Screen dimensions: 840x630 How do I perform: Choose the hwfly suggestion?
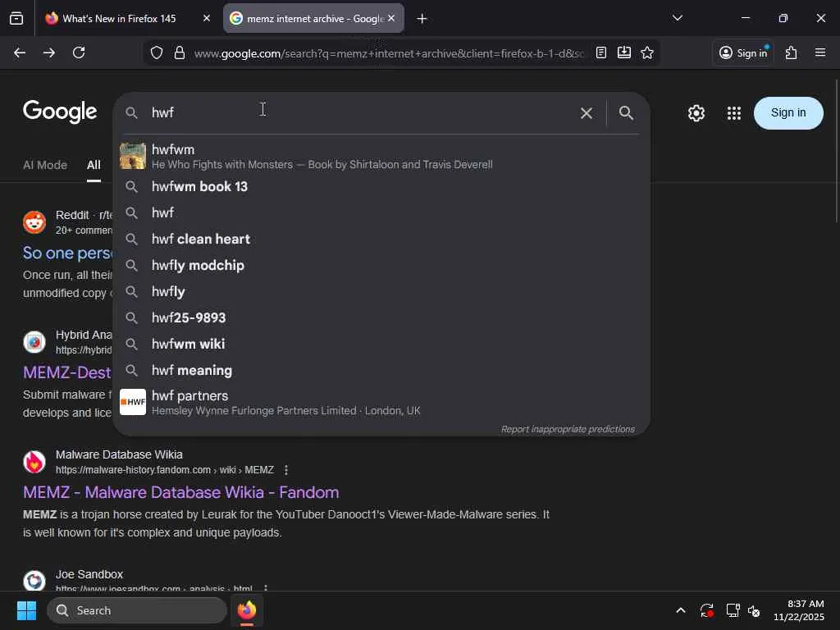pos(381,291)
